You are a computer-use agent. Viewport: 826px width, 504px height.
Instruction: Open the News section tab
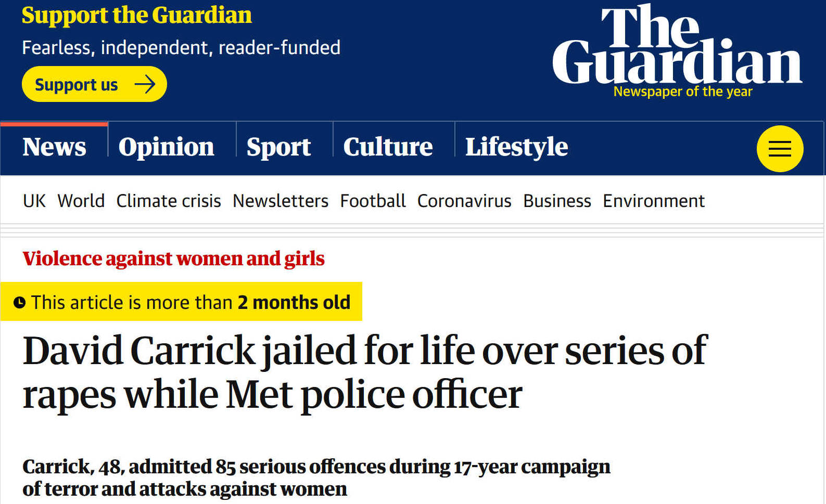click(x=54, y=147)
